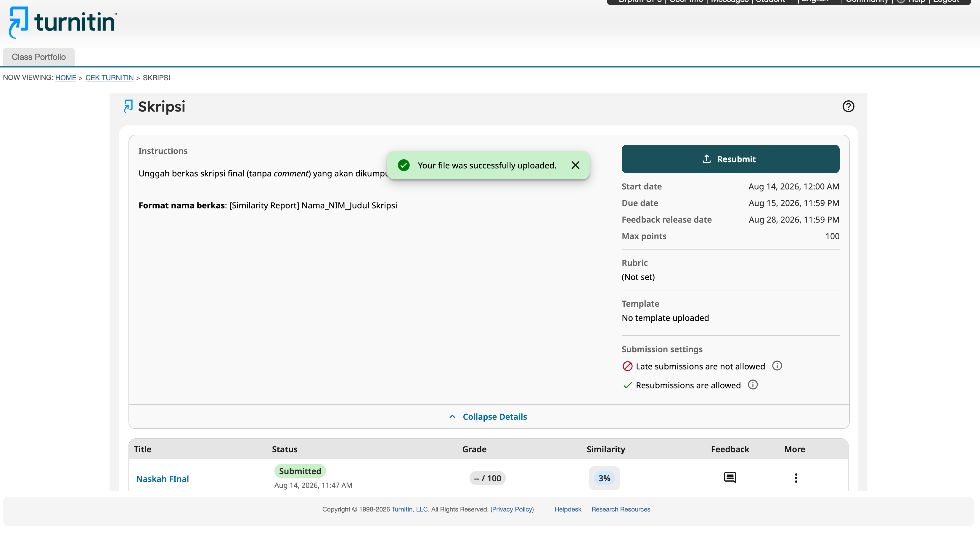Image resolution: width=980 pixels, height=534 pixels.
Task: Open the Helpdesk footer link
Action: click(568, 509)
